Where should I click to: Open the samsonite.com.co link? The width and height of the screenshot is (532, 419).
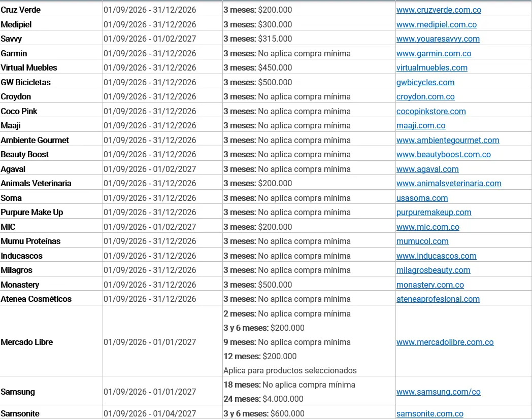tap(429, 413)
